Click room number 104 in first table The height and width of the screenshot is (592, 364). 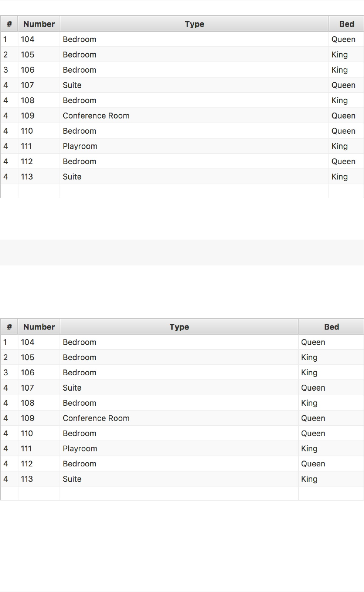coord(28,39)
